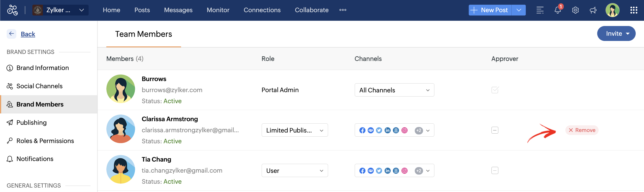Viewport: 644px width, 192px height.
Task: Open the user profile avatar
Action: [x=612, y=10]
